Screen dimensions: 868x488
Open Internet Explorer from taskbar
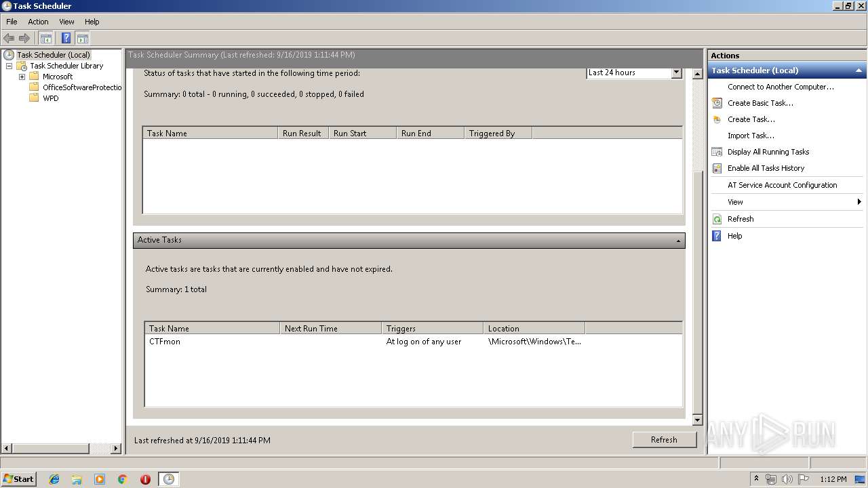point(54,479)
